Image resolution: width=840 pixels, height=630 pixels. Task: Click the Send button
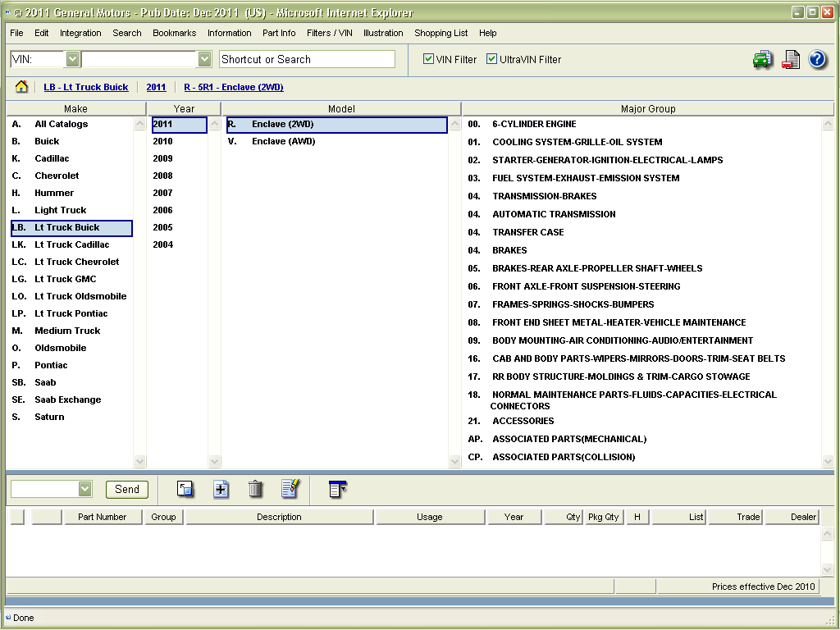click(127, 489)
